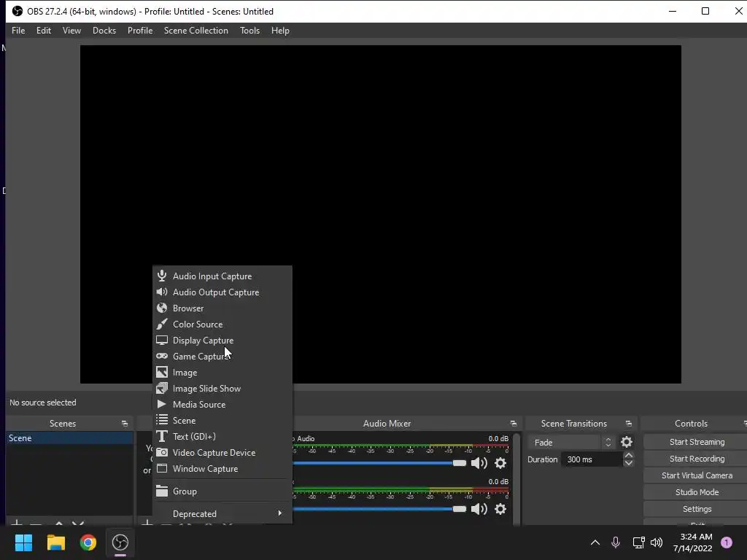747x560 pixels.
Task: Click the gamepad icon beside Game Capture
Action: pyautogui.click(x=162, y=356)
